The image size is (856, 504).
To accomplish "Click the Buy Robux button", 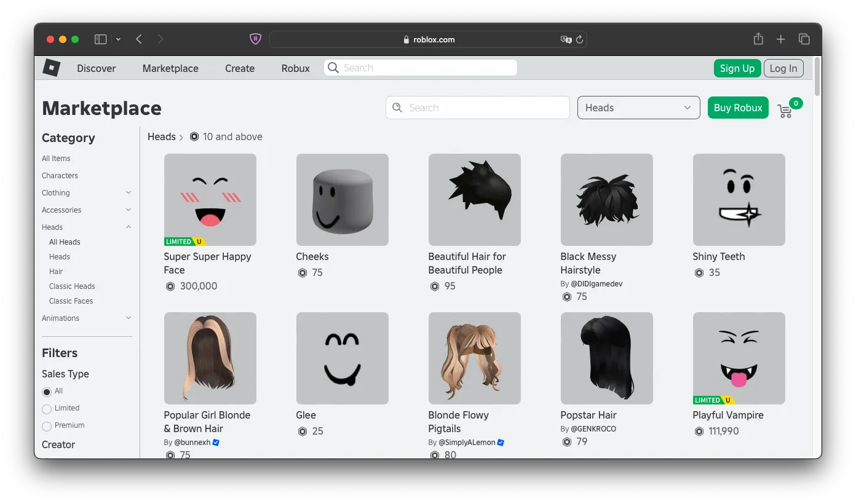I will pos(738,107).
